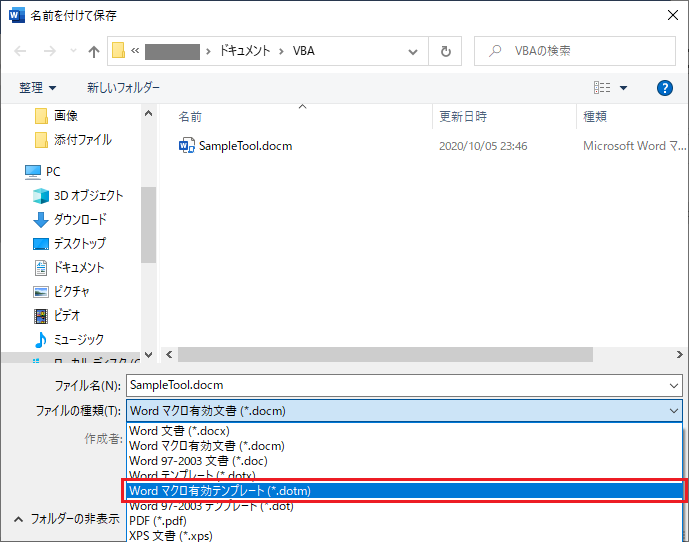Expand the ファイル名 dropdown arrow
The image size is (689, 542).
coord(674,386)
